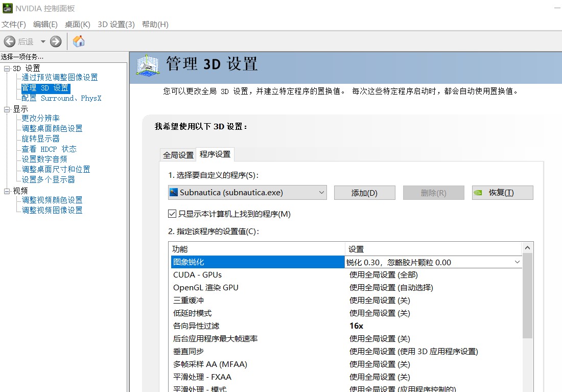The height and width of the screenshot is (392, 562).
Task: Open 调整桌面尺寸和位置 in tree
Action: click(x=56, y=169)
